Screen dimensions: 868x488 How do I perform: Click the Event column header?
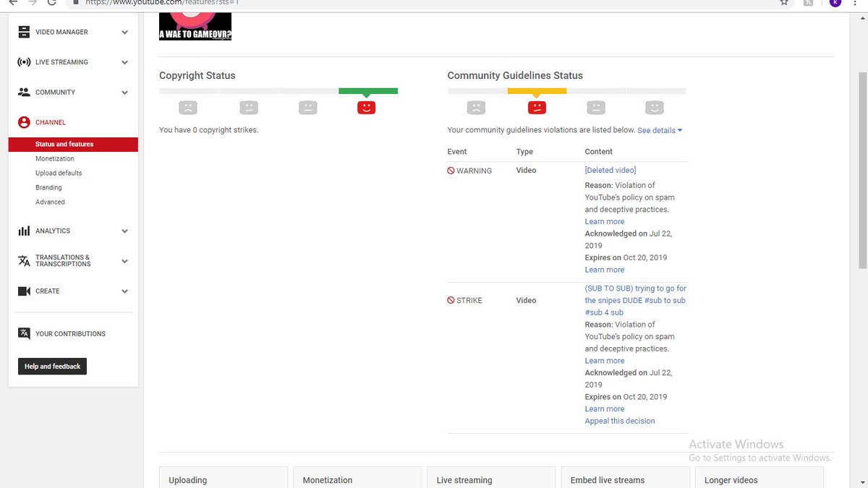pos(457,152)
